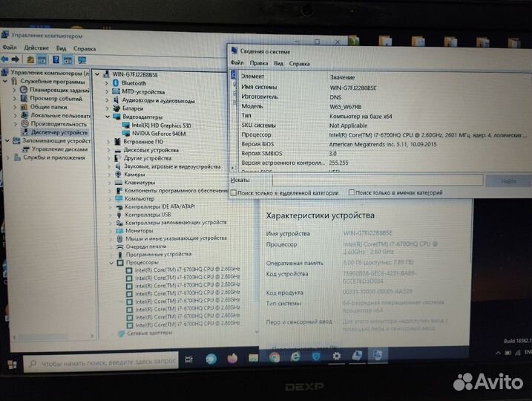Click the taskbar search box
The height and width of the screenshot is (401, 532).
point(101,362)
